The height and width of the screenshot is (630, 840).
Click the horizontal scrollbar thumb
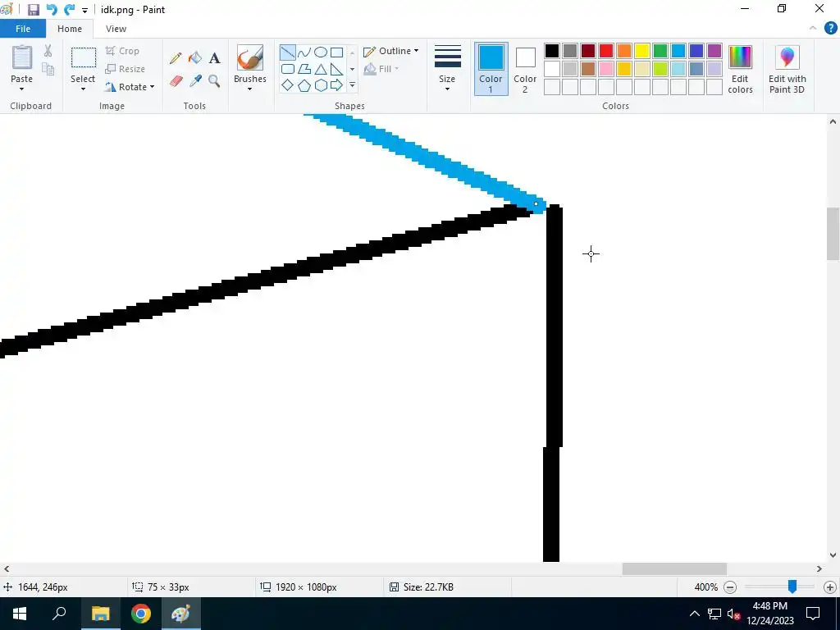coord(674,569)
